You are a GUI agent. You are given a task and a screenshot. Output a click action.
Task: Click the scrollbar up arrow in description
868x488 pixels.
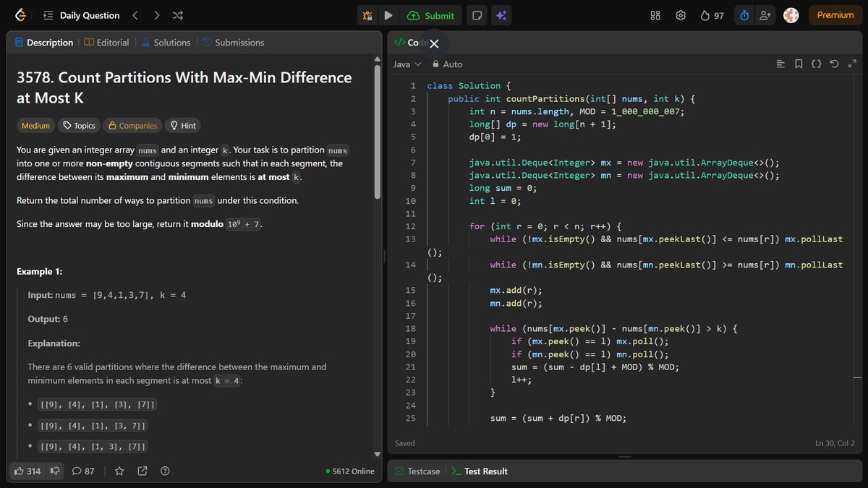point(377,59)
